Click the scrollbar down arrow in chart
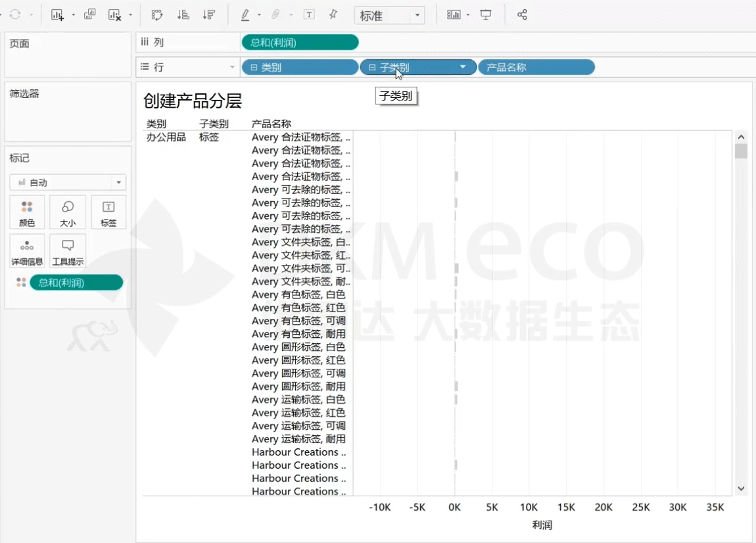Image resolution: width=756 pixels, height=543 pixels. pos(742,488)
